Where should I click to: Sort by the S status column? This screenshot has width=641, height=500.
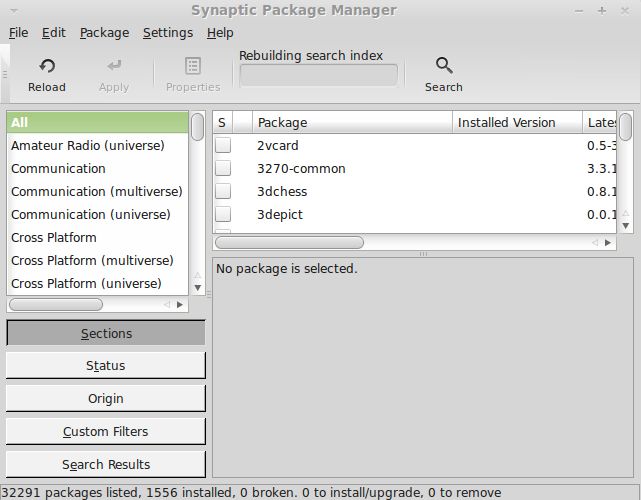coord(222,122)
